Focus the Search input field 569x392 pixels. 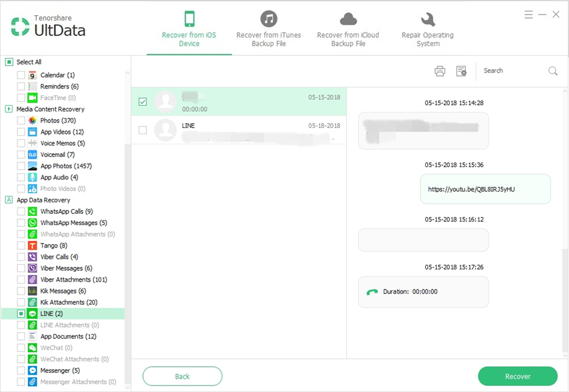coord(514,71)
